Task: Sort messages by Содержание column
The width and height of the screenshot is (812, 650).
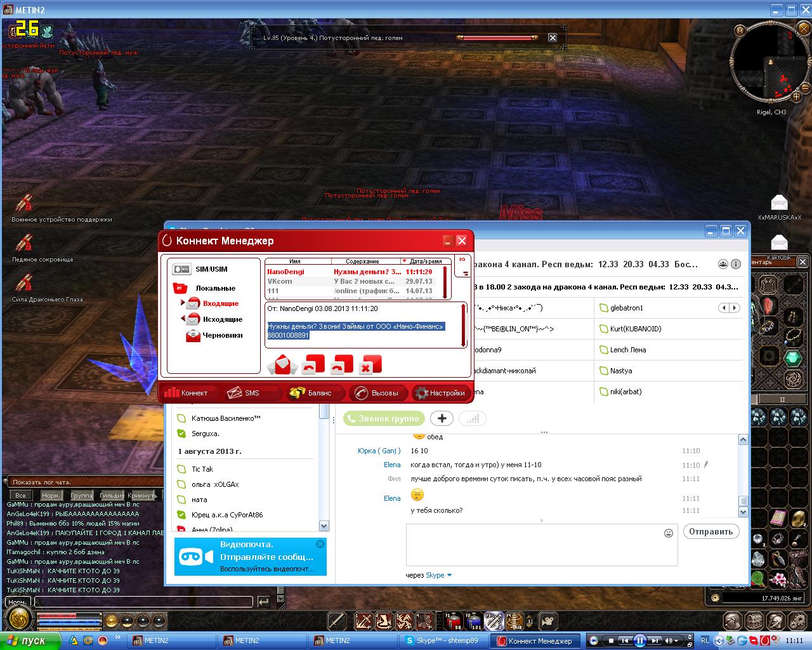Action: coord(362,262)
